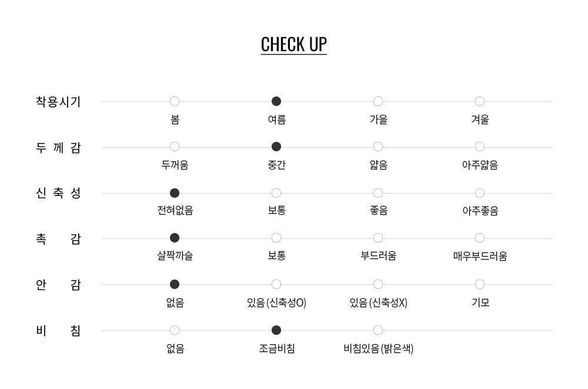Select the 봄 radio circle
The image size is (588, 389).
click(x=175, y=101)
